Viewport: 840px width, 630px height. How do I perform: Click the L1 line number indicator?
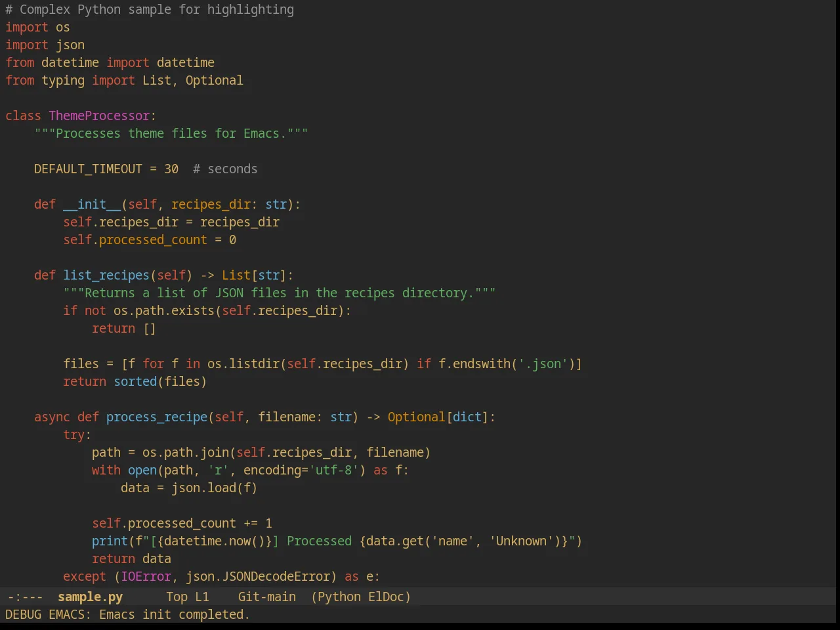(202, 597)
